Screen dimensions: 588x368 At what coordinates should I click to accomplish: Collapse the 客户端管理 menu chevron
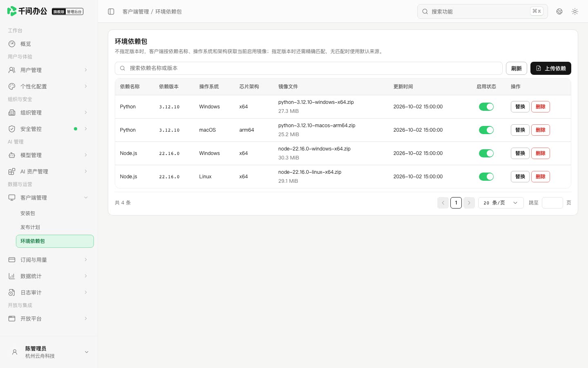[x=86, y=197]
